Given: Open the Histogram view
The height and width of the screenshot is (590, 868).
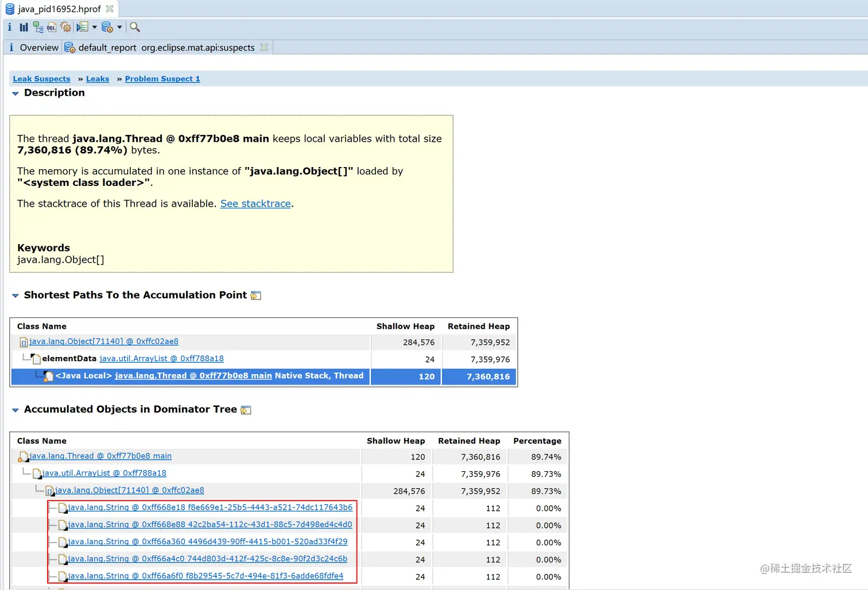Looking at the screenshot, I should pyautogui.click(x=24, y=27).
